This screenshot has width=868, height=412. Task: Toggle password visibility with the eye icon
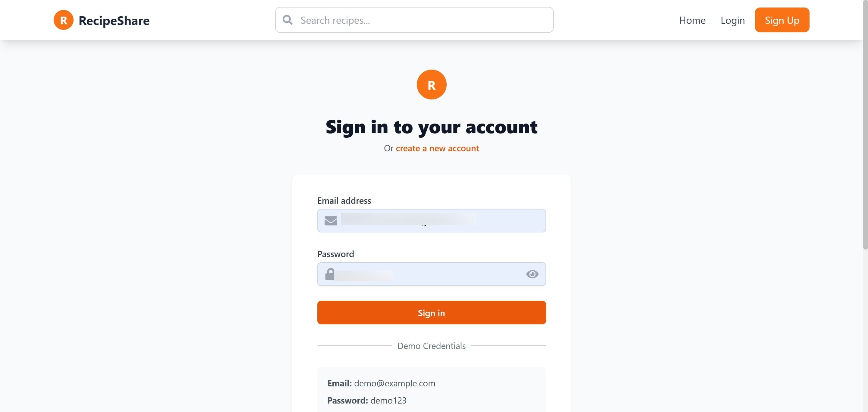click(532, 274)
